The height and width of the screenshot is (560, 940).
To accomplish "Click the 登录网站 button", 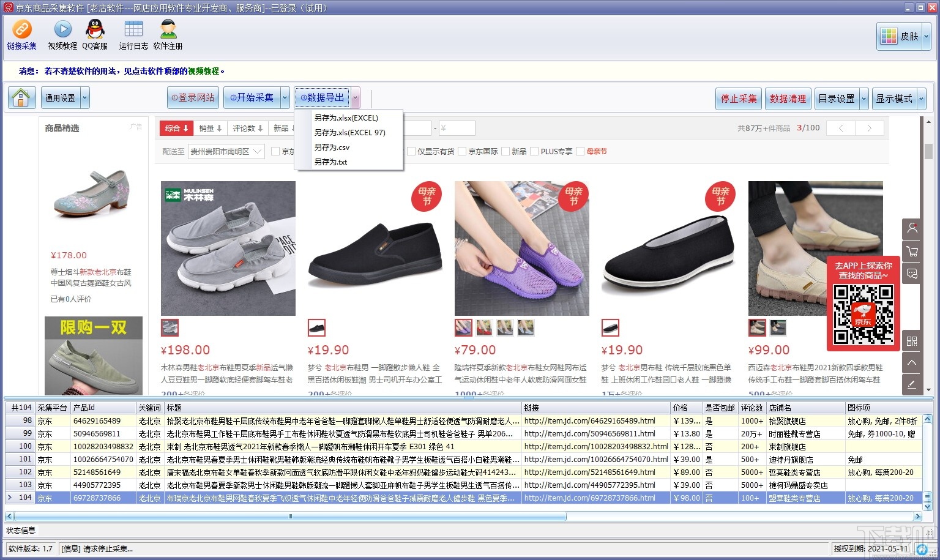I will pyautogui.click(x=193, y=98).
